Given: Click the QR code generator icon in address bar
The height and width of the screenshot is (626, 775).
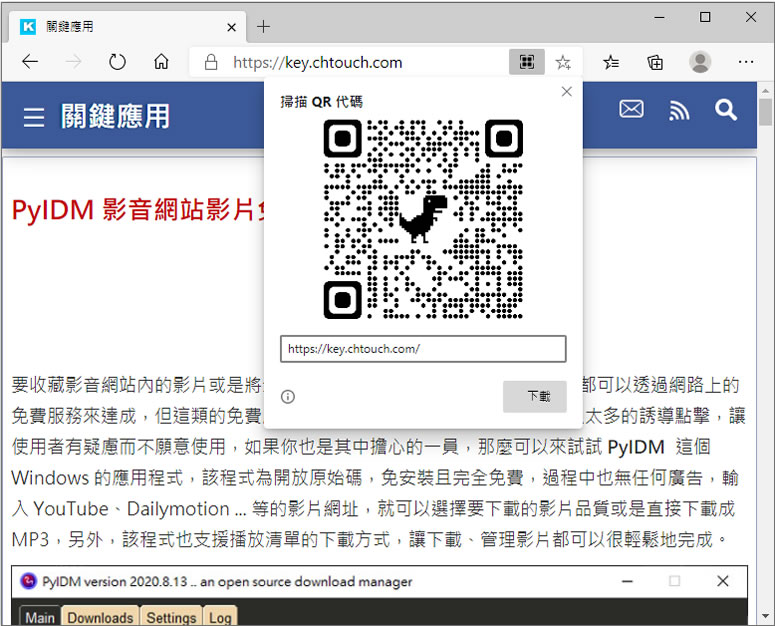Looking at the screenshot, I should click(x=526, y=62).
